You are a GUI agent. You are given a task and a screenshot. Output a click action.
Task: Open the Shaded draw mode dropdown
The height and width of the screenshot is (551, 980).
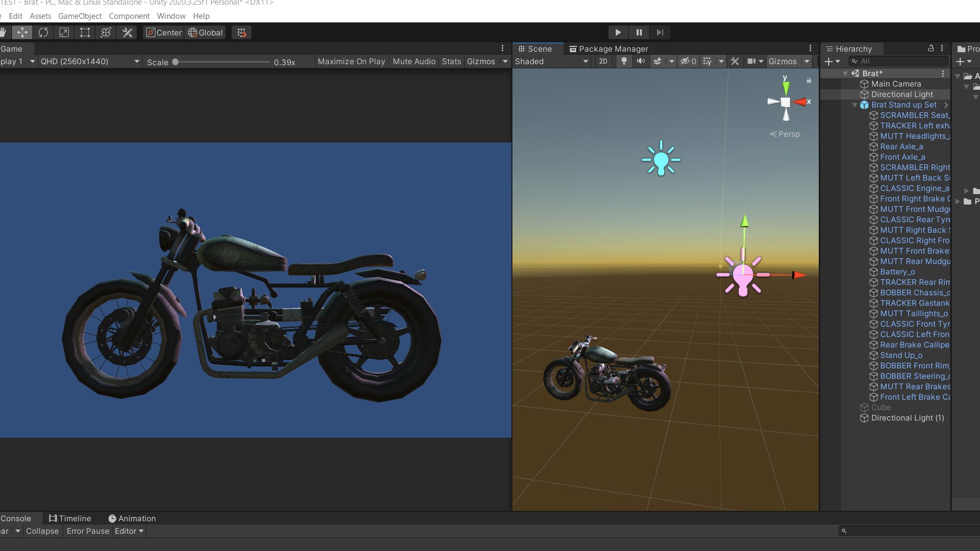pos(552,61)
